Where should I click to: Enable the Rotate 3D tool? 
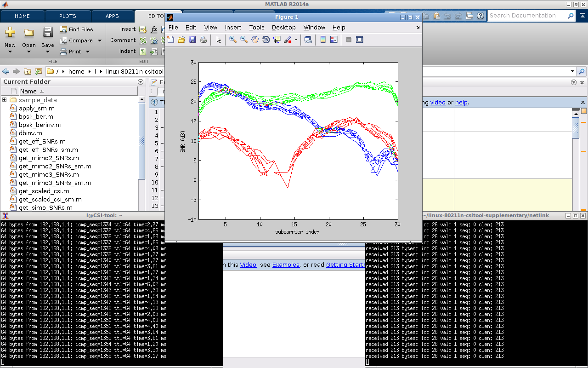(x=266, y=40)
